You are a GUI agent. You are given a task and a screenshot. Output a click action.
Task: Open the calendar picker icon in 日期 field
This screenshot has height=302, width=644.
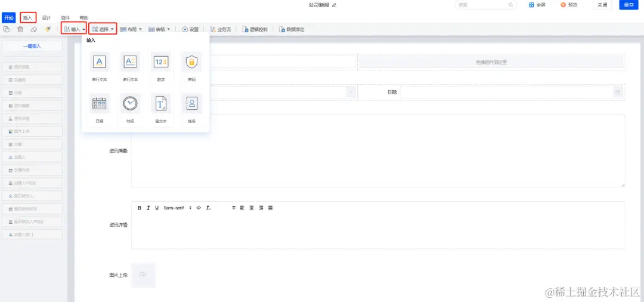tap(617, 93)
